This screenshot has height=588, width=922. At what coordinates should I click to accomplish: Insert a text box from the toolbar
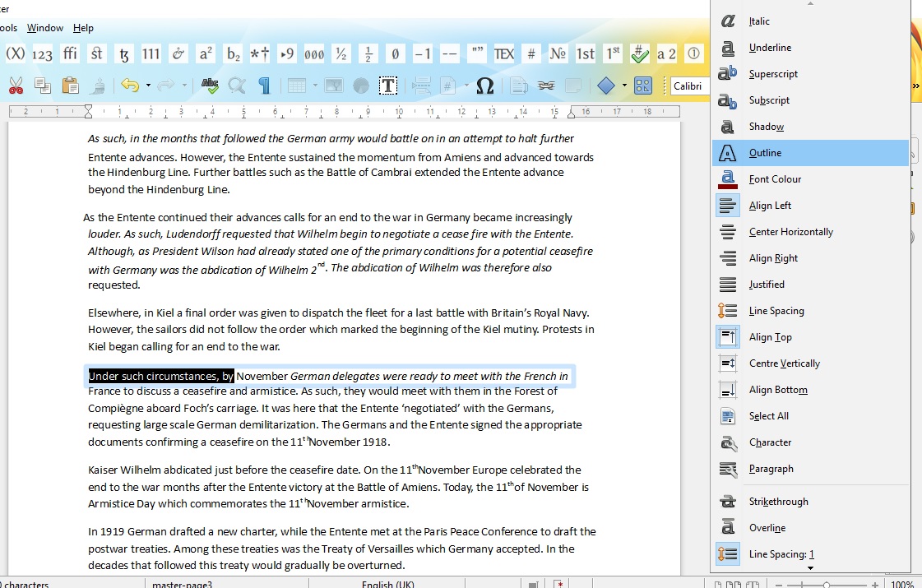point(388,85)
